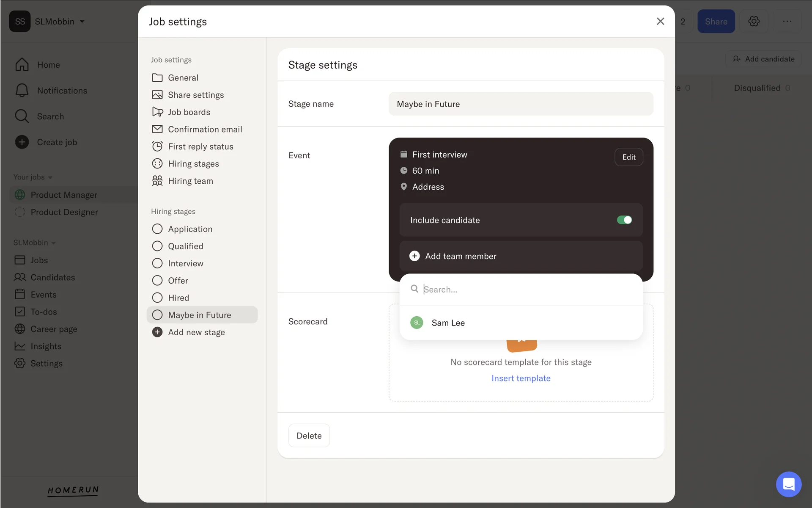This screenshot has width=812, height=508.
Task: Collapse the SLMobbin sidebar section arrow
Action: click(54, 243)
